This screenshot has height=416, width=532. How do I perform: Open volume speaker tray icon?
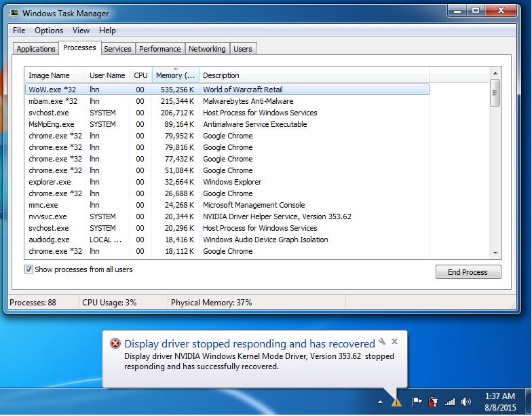click(466, 402)
